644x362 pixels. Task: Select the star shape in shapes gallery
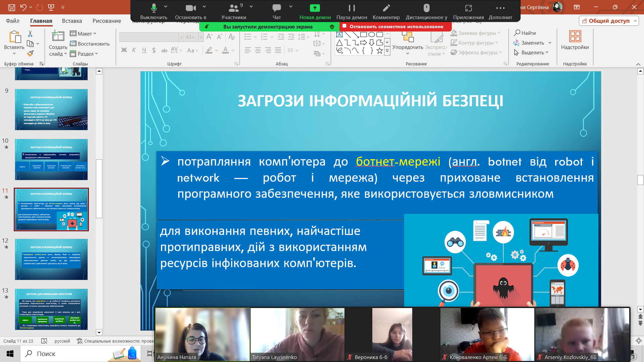tap(380, 51)
